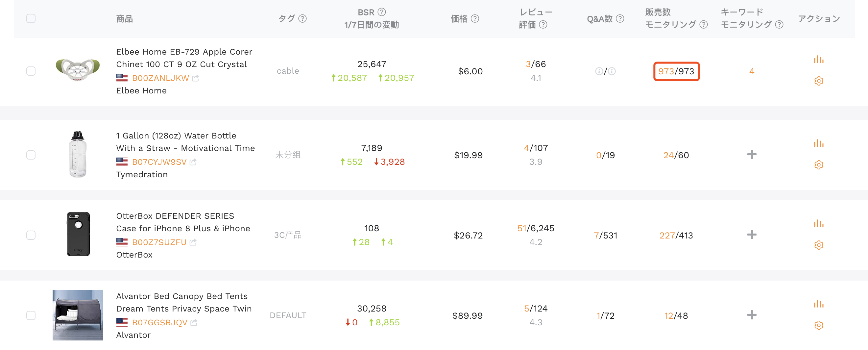Click settings gear for OtterBox Defender row
The width and height of the screenshot is (868, 350).
[818, 245]
